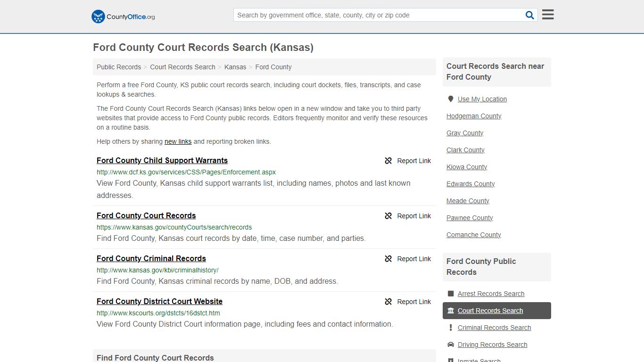Click the exclamation icon for Criminal Records Search
This screenshot has height=362, width=644.
(x=451, y=328)
